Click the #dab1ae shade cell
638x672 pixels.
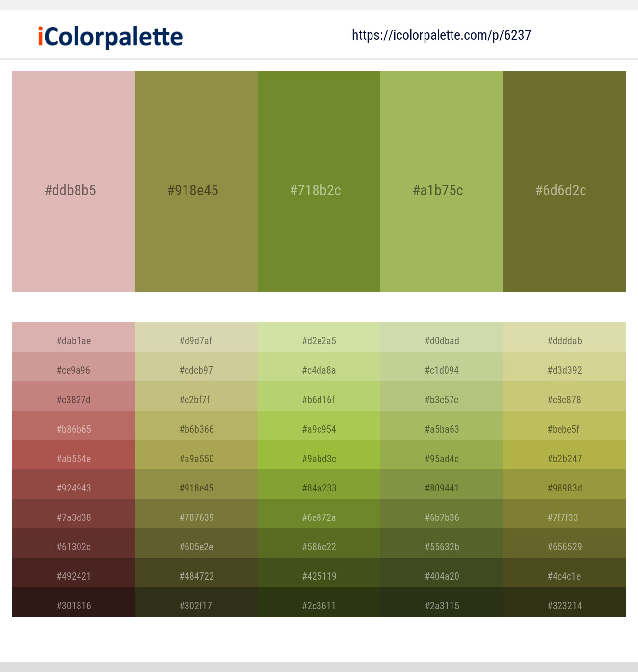(73, 340)
